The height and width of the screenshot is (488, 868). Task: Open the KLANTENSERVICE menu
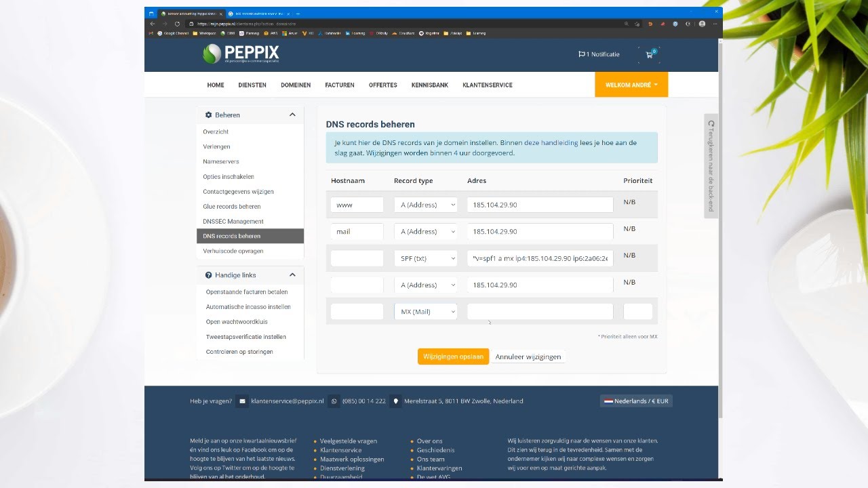488,85
